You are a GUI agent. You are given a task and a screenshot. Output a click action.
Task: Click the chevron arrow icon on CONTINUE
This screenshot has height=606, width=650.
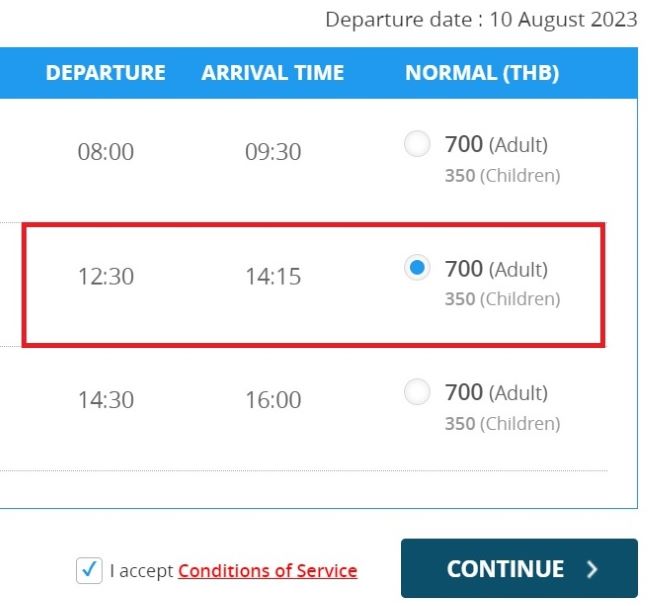592,569
